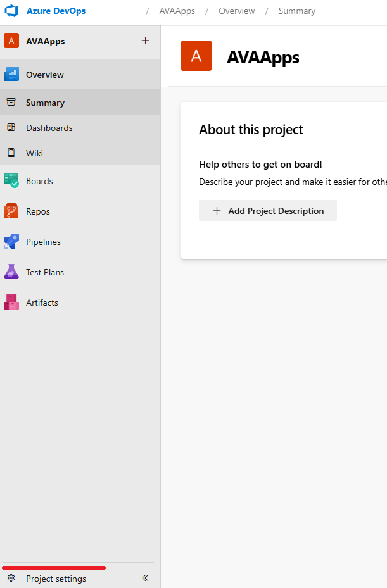This screenshot has width=387, height=588.
Task: Click the Test Plans flask icon
Action: click(11, 272)
